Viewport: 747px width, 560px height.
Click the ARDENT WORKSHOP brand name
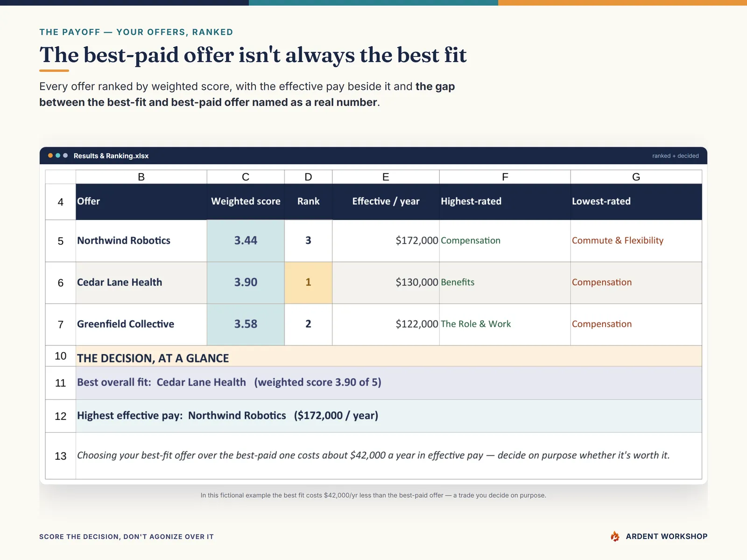coord(667,536)
